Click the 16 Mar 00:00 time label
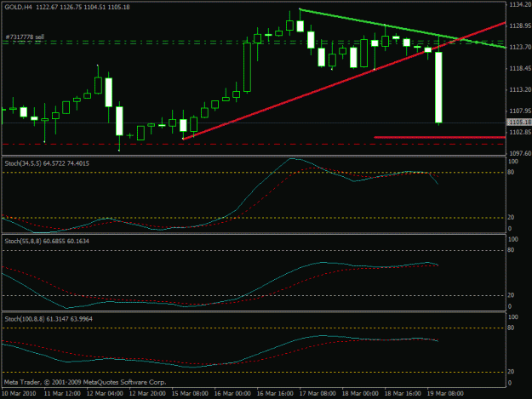532x399 pixels. [x=232, y=394]
